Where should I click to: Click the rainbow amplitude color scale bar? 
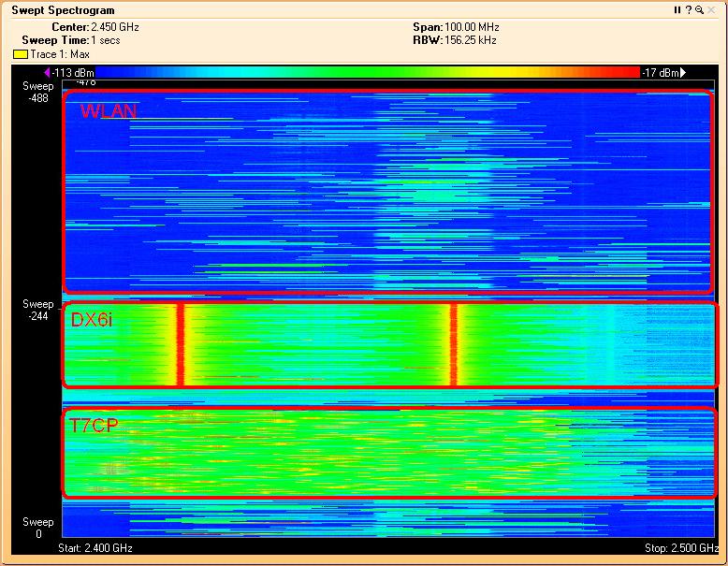pyautogui.click(x=367, y=72)
